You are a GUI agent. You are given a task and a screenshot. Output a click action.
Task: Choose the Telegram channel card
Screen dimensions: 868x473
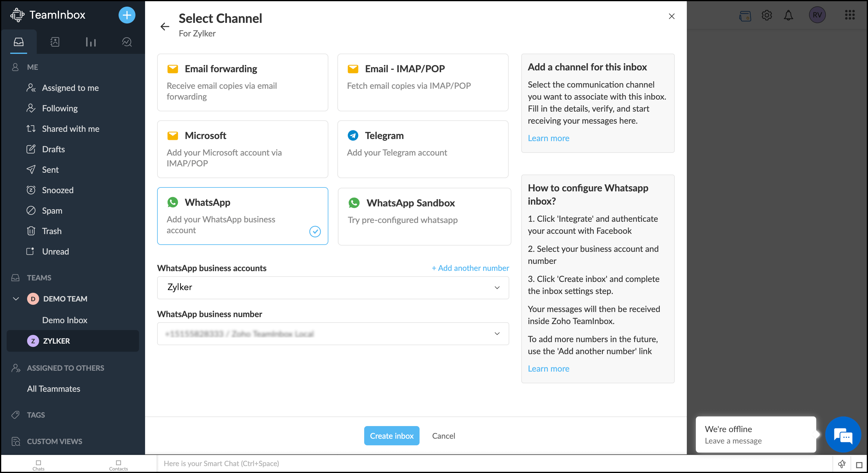coord(423,149)
